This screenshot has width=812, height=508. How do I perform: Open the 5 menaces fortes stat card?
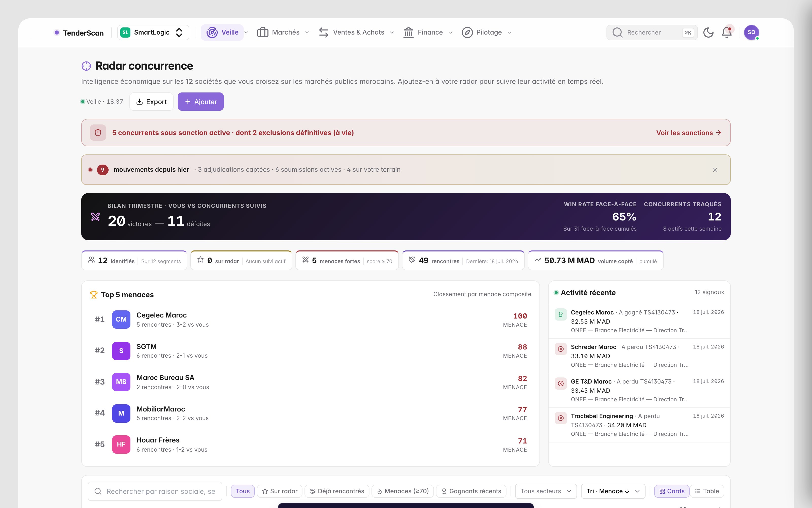pos(347,260)
